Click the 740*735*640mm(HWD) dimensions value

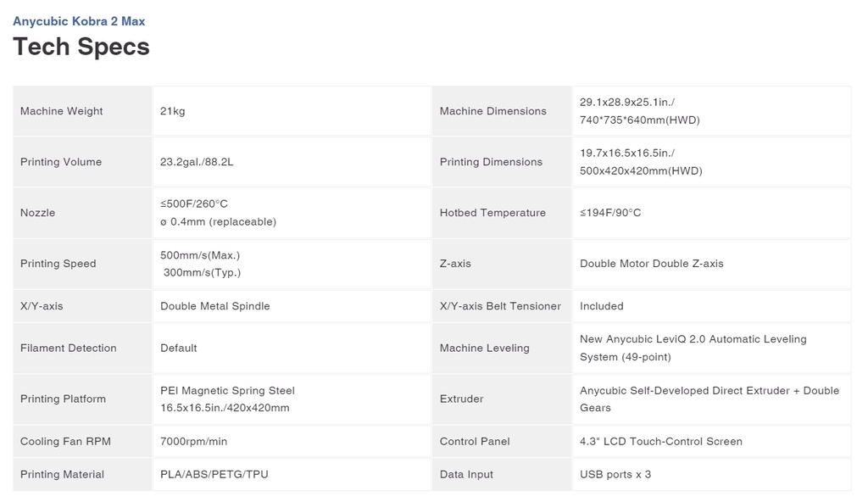click(640, 120)
